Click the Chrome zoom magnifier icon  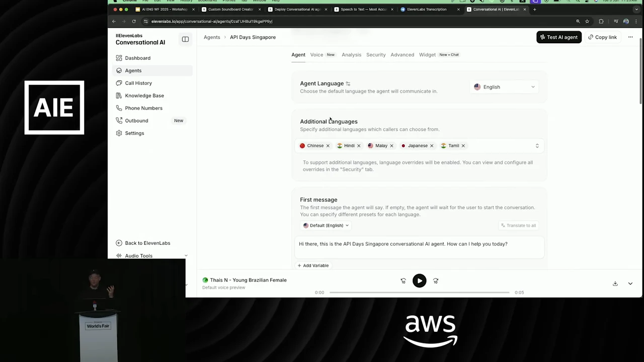pyautogui.click(x=578, y=21)
